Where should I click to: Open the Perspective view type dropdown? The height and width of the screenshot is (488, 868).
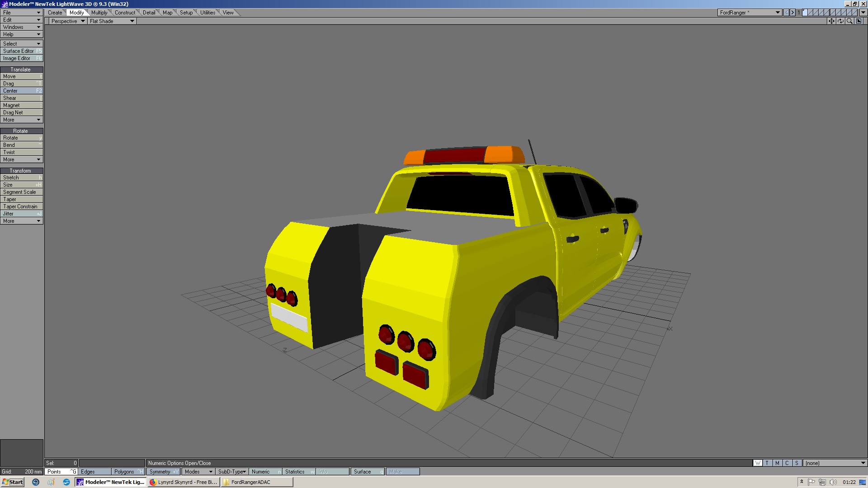pyautogui.click(x=68, y=21)
